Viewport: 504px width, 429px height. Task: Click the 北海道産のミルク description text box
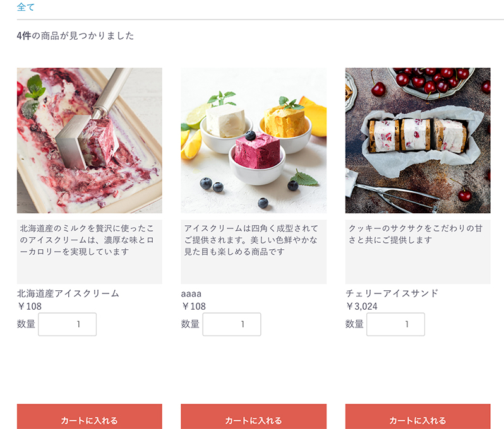[x=89, y=252]
